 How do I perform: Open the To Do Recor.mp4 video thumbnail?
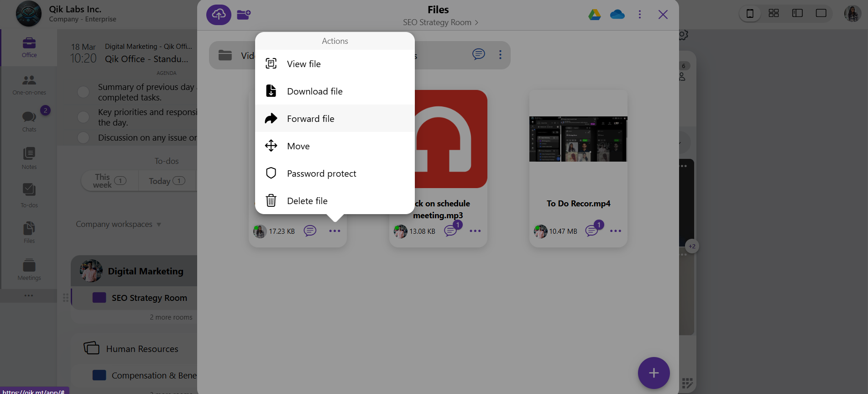[578, 139]
